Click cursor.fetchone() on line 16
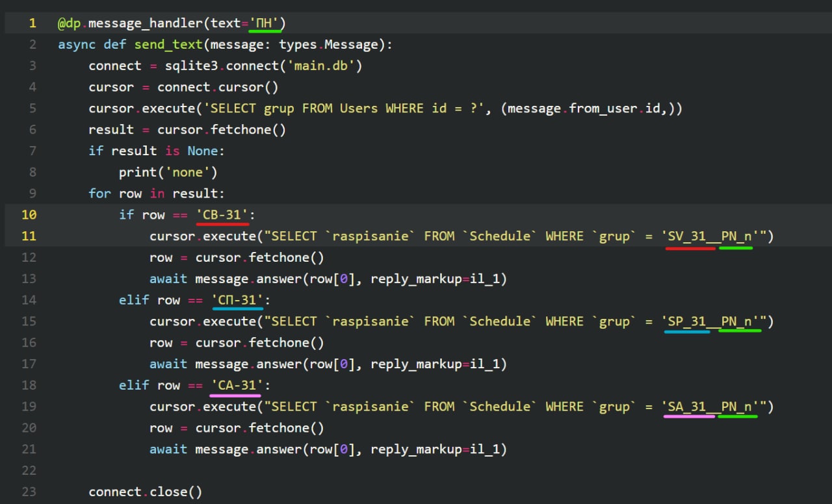The image size is (832, 504). [260, 342]
